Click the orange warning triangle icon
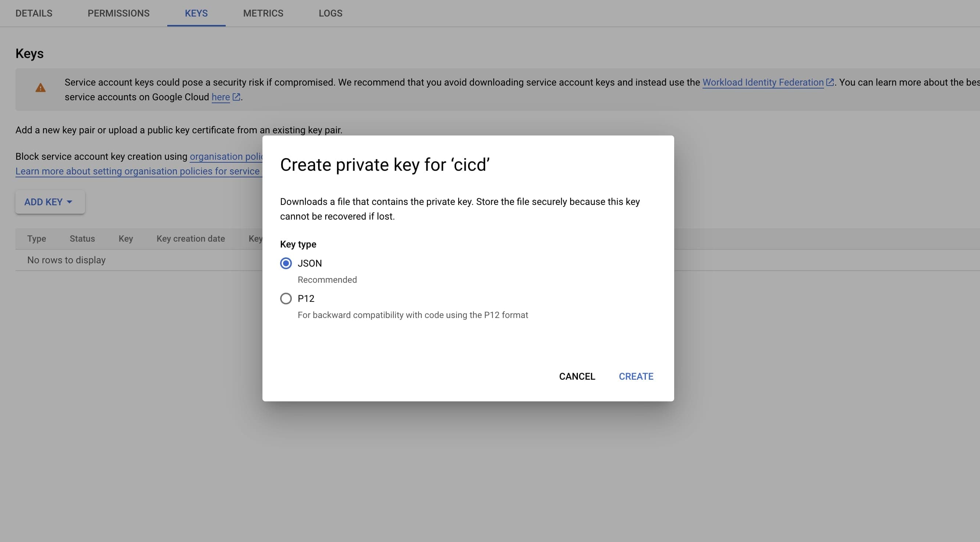This screenshot has height=542, width=980. (40, 88)
